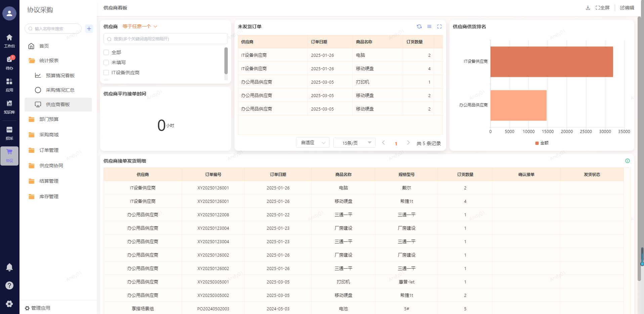Open the 自适应 dropdown
This screenshot has width=644, height=314.
[x=312, y=143]
